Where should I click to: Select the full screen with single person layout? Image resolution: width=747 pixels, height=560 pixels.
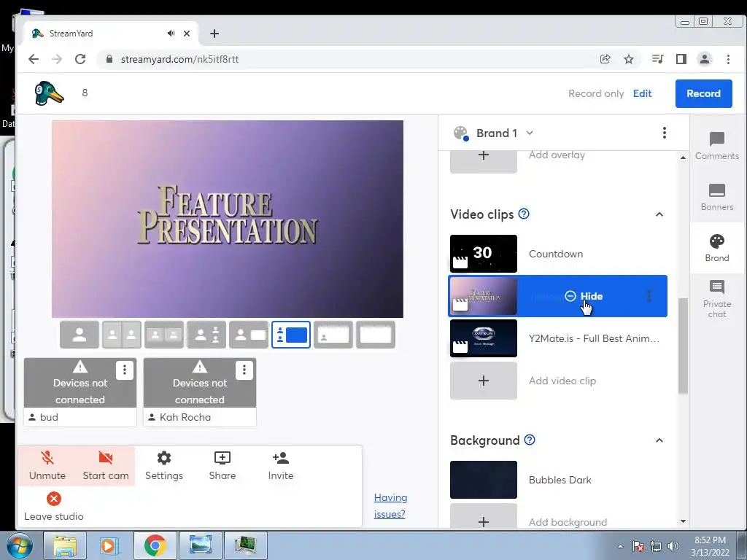tap(333, 335)
